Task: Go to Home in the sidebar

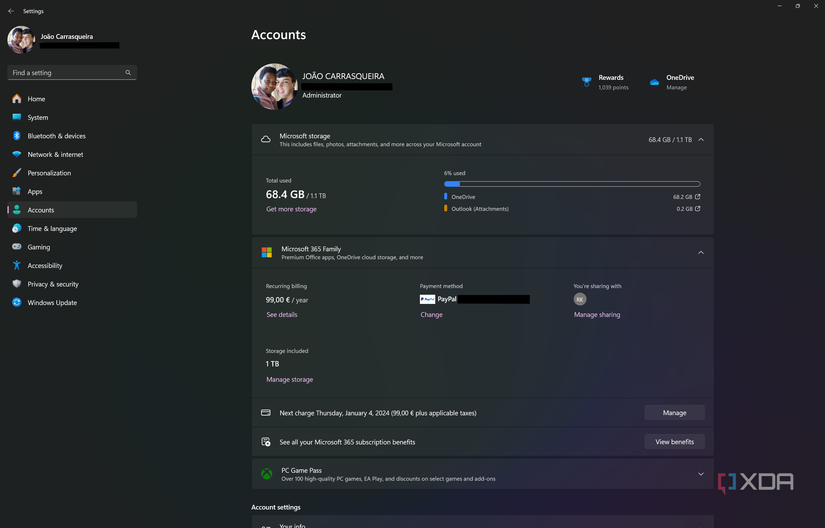Action: coord(72,99)
